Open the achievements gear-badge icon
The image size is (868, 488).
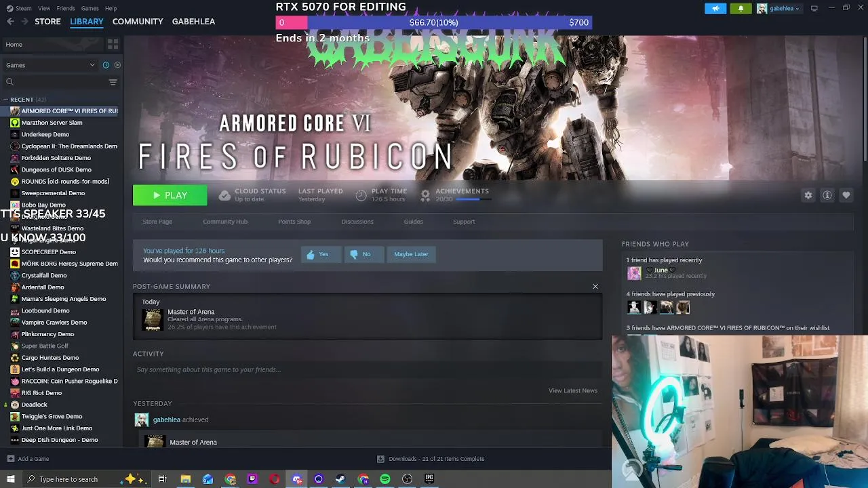tap(425, 195)
